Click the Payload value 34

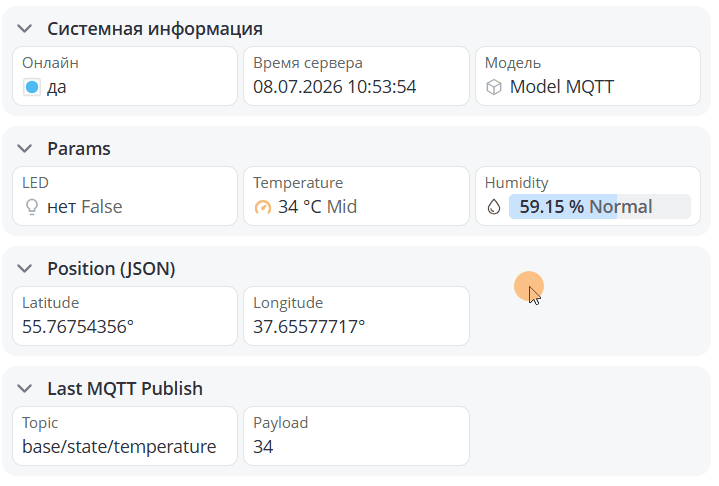point(263,447)
